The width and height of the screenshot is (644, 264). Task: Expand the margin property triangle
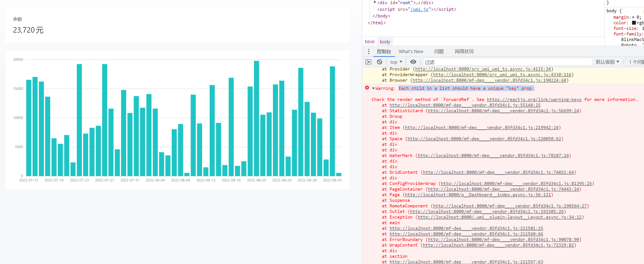pyautogui.click(x=633, y=17)
